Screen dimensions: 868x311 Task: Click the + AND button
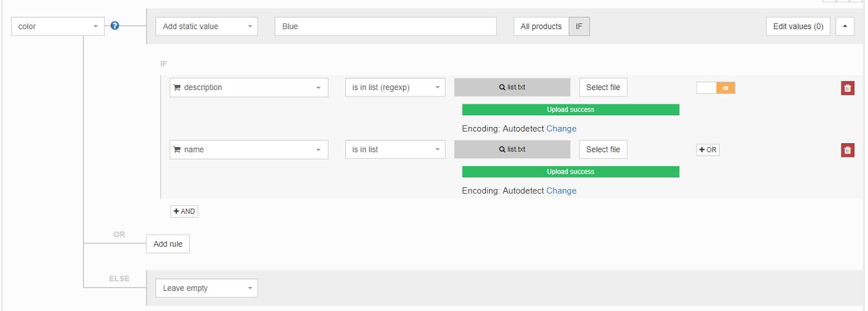pyautogui.click(x=184, y=211)
